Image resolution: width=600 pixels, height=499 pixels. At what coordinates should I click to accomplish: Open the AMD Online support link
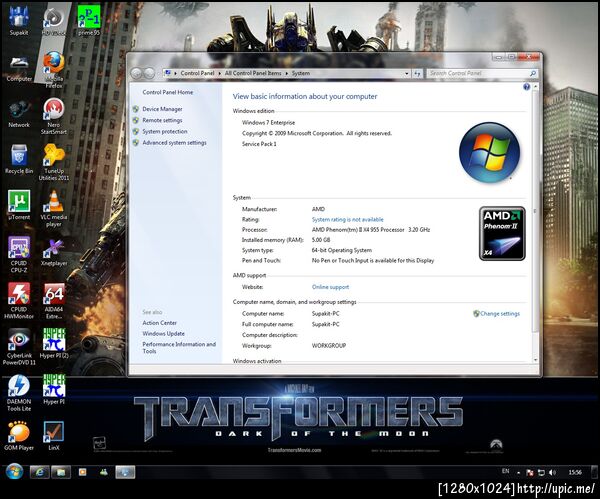click(x=330, y=287)
